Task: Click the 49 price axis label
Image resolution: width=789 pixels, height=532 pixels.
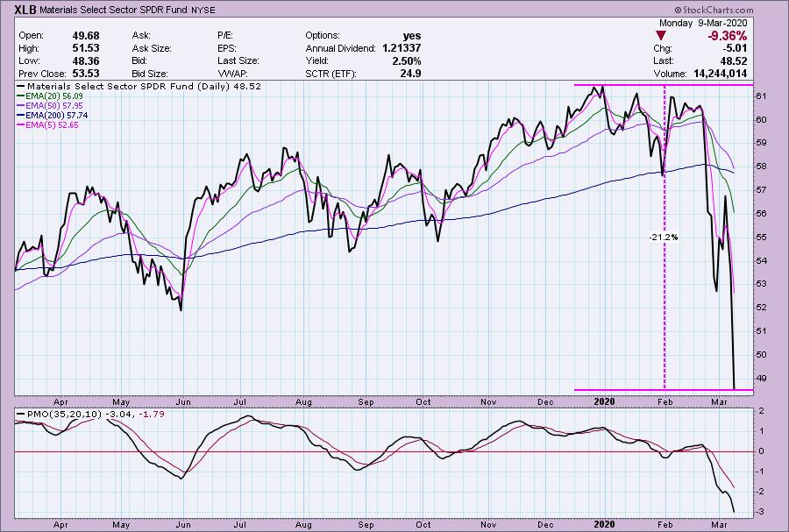Action: (761, 378)
